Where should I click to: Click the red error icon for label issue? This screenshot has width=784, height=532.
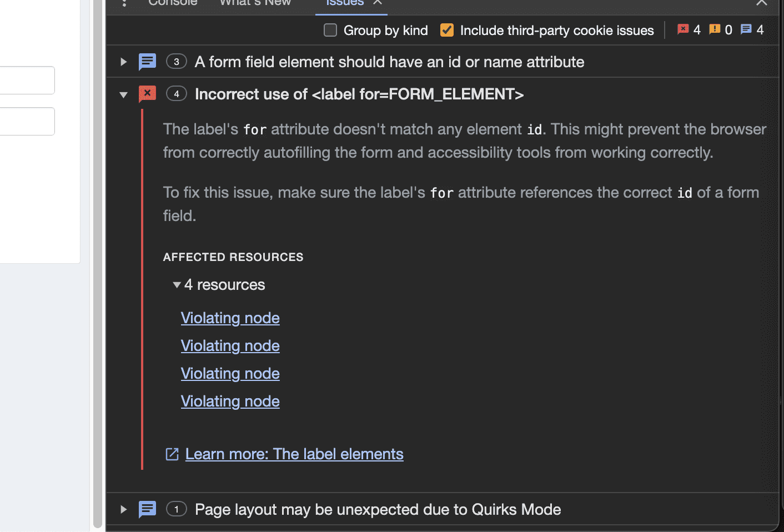pyautogui.click(x=147, y=94)
